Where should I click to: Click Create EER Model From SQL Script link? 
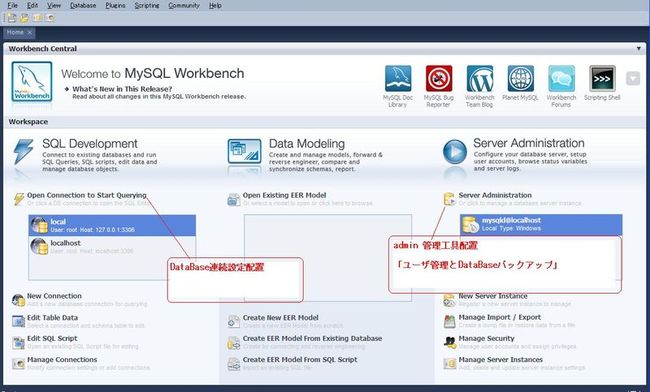pos(300,359)
